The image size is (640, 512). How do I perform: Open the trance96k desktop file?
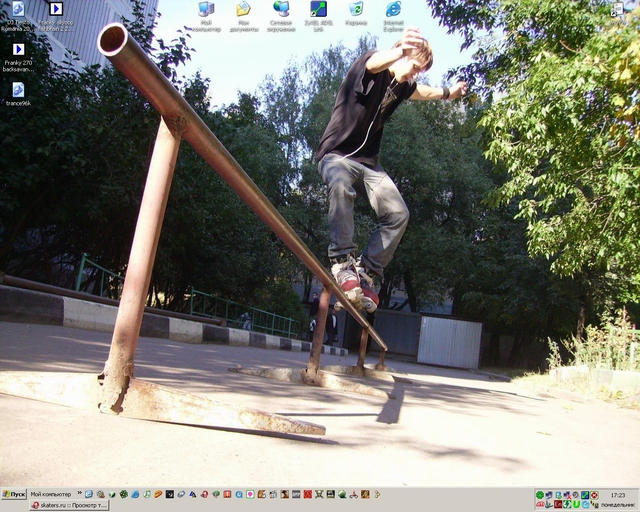tap(18, 90)
